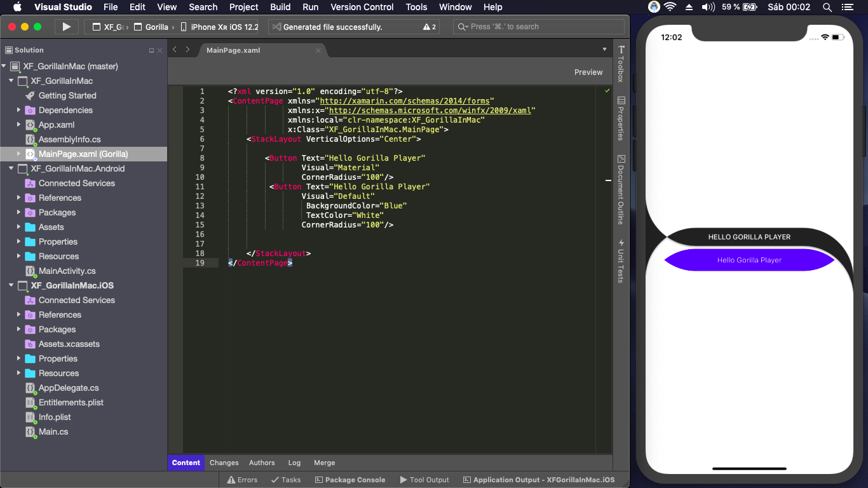This screenshot has height=488, width=868.
Task: Select Getting Started in the solution tree
Action: click(x=67, y=95)
